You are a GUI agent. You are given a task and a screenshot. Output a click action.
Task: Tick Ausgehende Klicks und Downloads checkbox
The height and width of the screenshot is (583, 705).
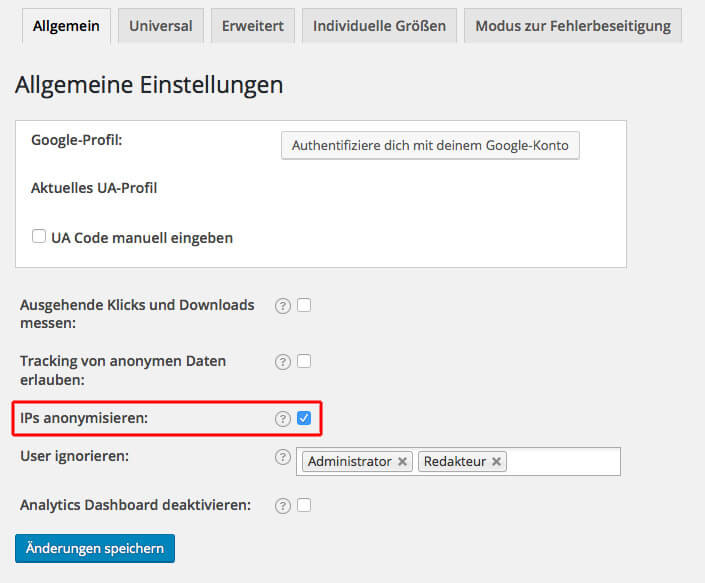(304, 305)
